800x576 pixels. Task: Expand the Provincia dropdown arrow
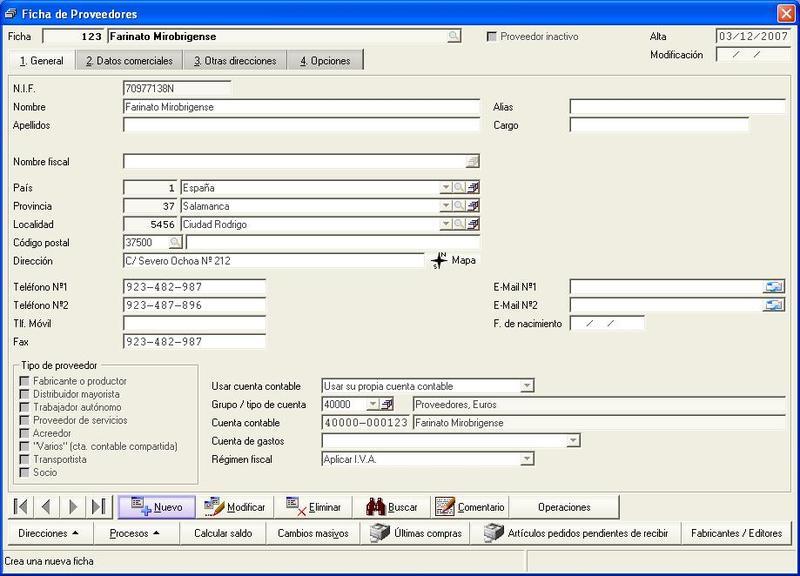tap(445, 206)
